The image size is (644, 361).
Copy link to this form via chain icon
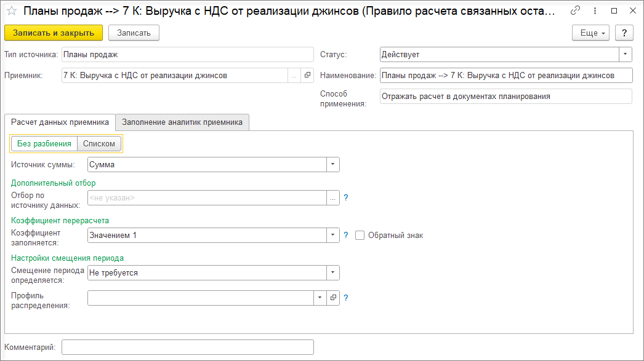click(x=576, y=11)
